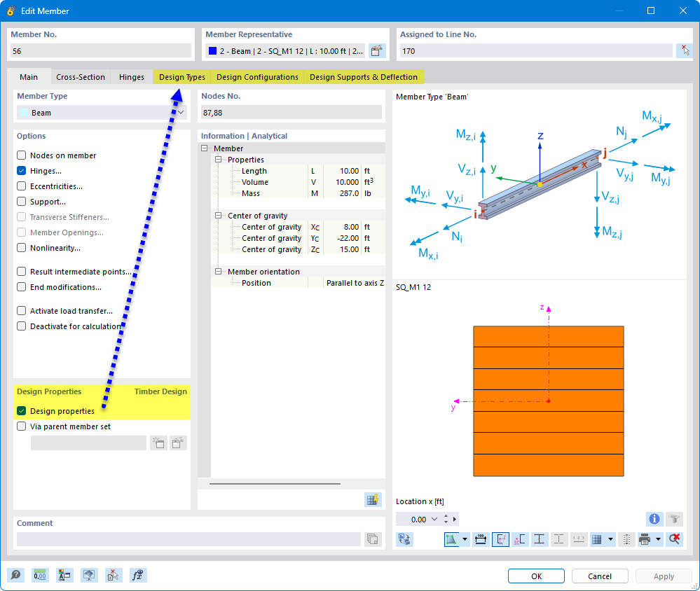This screenshot has height=591, width=700.
Task: Open the new table cell settings icon
Action: point(373,499)
